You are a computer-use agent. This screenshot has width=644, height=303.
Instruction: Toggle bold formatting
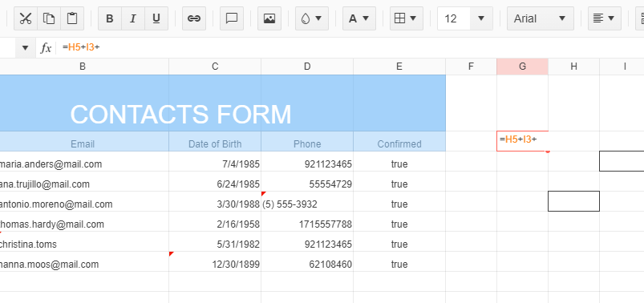(110, 18)
